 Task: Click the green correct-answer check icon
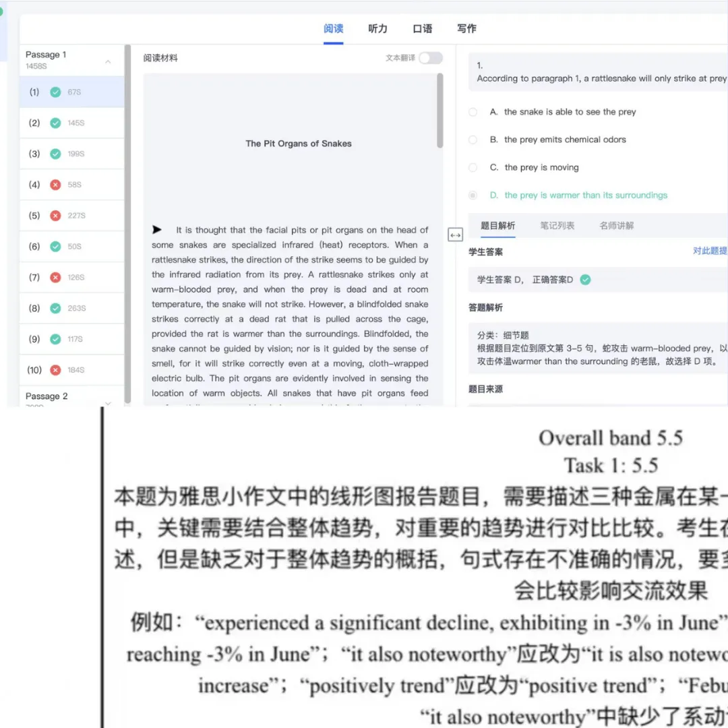586,280
